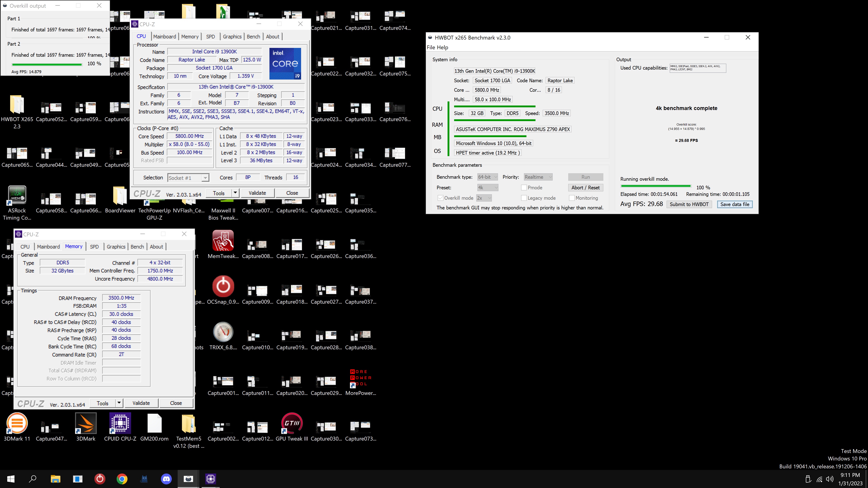868x488 pixels.
Task: Open the red power icon in taskbar
Action: [100, 479]
